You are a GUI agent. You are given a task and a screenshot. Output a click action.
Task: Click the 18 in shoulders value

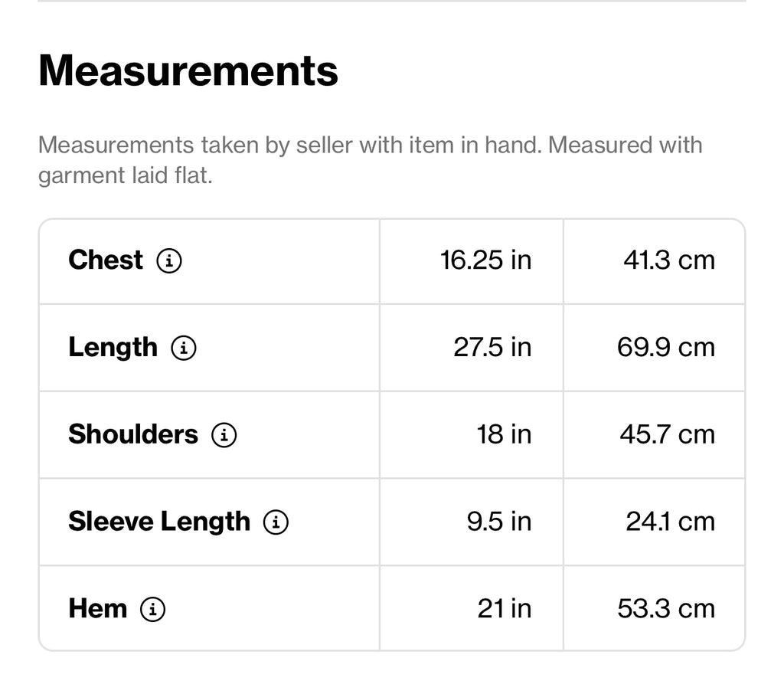(x=504, y=435)
